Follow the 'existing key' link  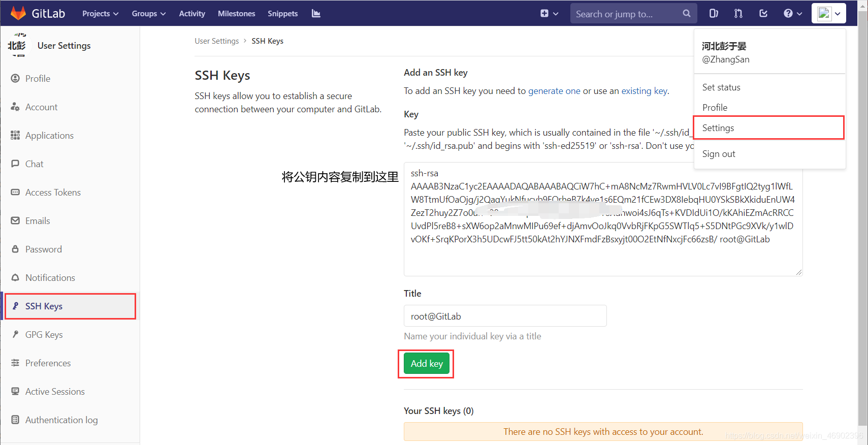(x=645, y=91)
